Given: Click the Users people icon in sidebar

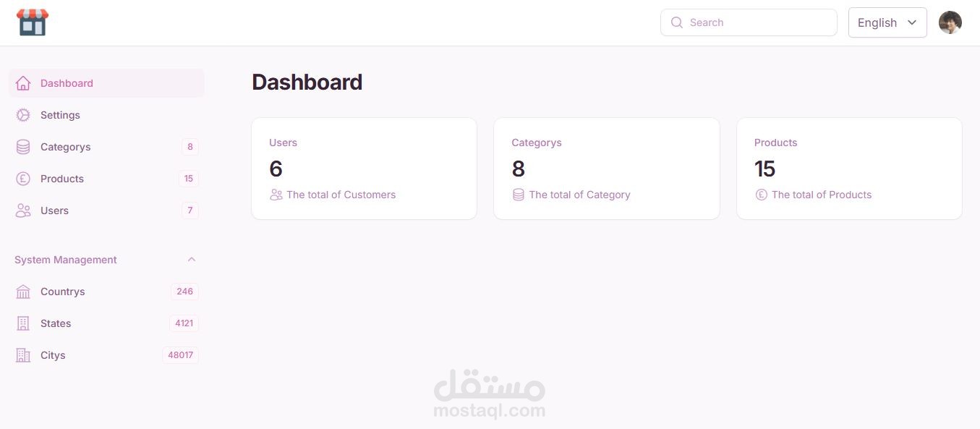Looking at the screenshot, I should (23, 211).
